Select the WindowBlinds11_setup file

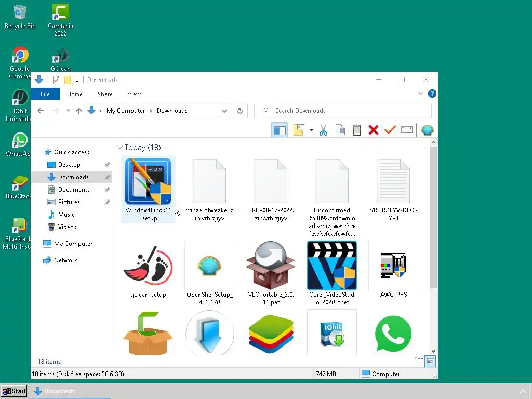point(148,190)
